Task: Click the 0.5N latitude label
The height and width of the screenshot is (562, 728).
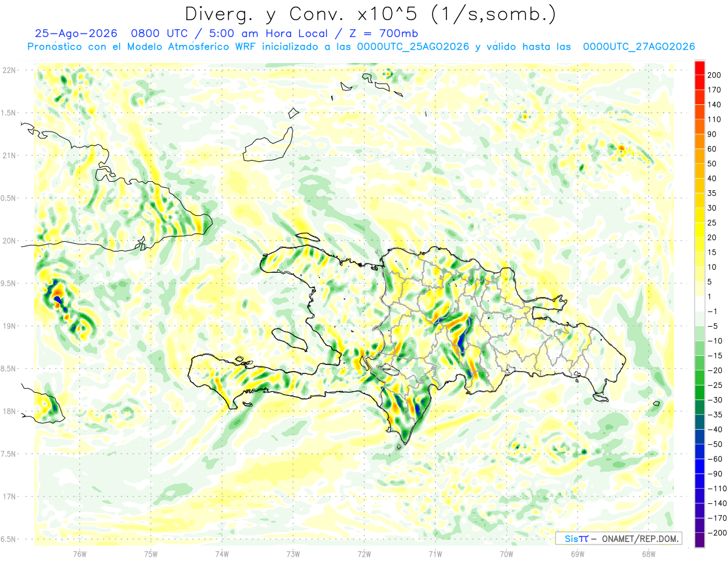Action: click(9, 198)
